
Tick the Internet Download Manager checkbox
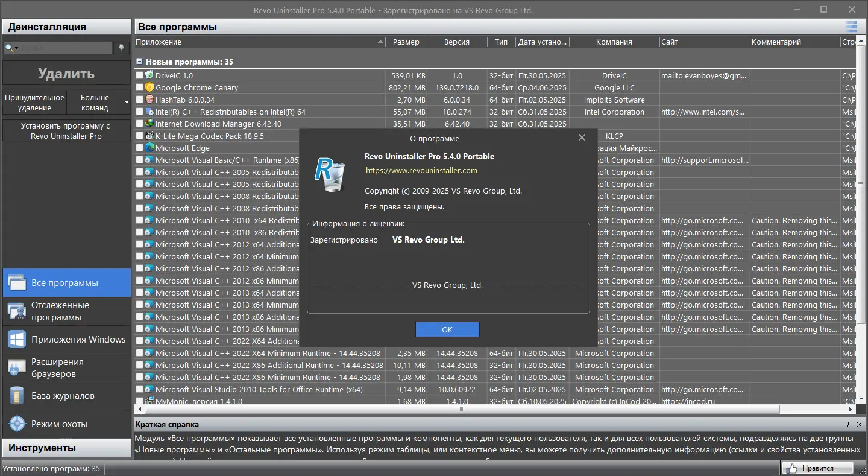(x=139, y=124)
